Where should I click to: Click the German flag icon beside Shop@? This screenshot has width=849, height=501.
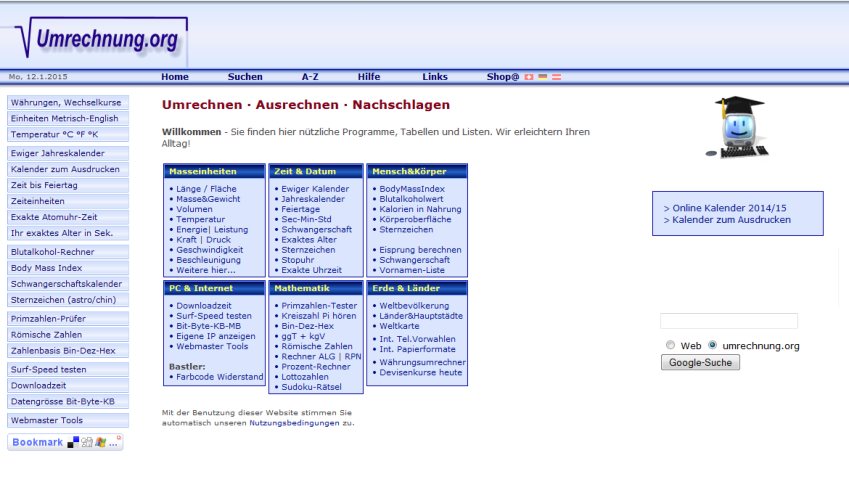[543, 77]
